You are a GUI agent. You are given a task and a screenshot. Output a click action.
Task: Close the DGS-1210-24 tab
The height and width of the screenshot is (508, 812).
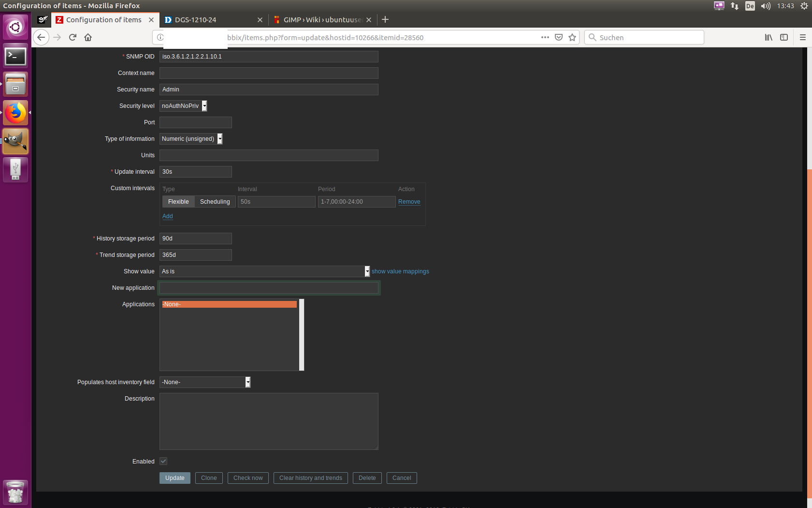pyautogui.click(x=260, y=20)
